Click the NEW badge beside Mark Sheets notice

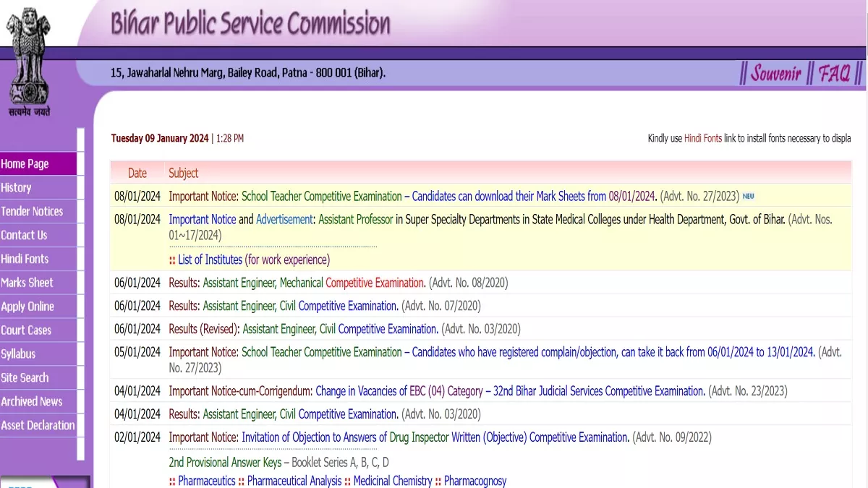click(749, 196)
